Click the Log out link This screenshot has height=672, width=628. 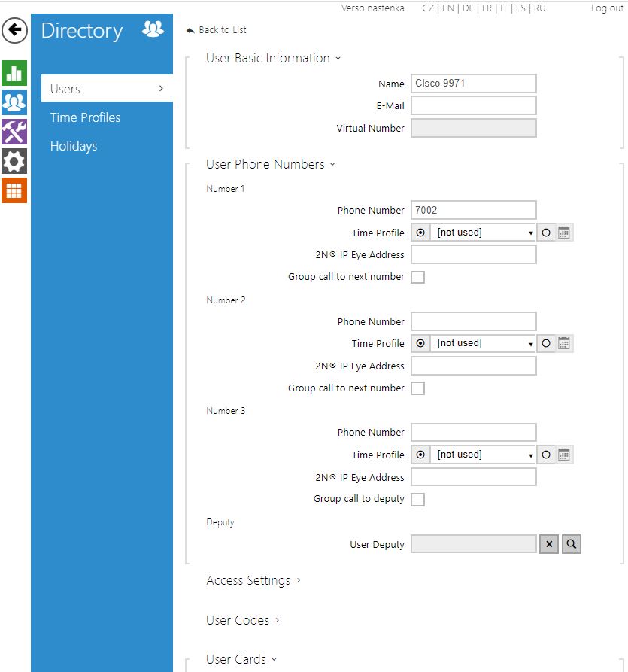tap(607, 8)
